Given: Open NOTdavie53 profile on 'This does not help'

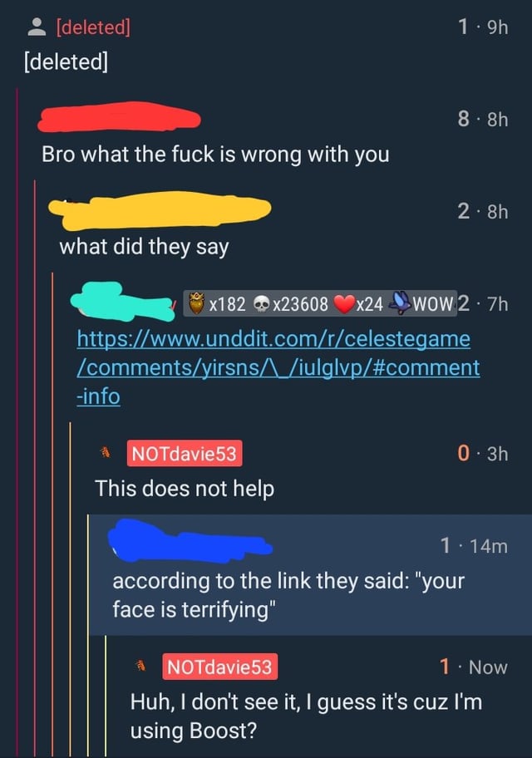Looking at the screenshot, I should point(185,454).
